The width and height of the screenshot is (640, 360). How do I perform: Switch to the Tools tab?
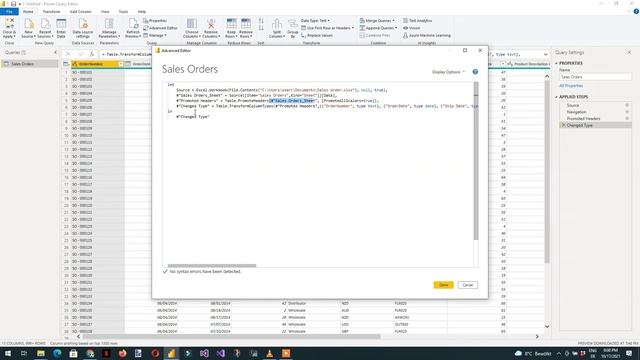123,11
